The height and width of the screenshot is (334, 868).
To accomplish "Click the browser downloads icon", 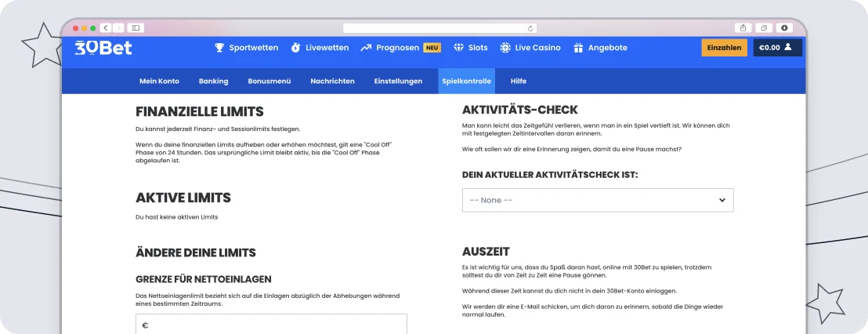I will (x=784, y=27).
